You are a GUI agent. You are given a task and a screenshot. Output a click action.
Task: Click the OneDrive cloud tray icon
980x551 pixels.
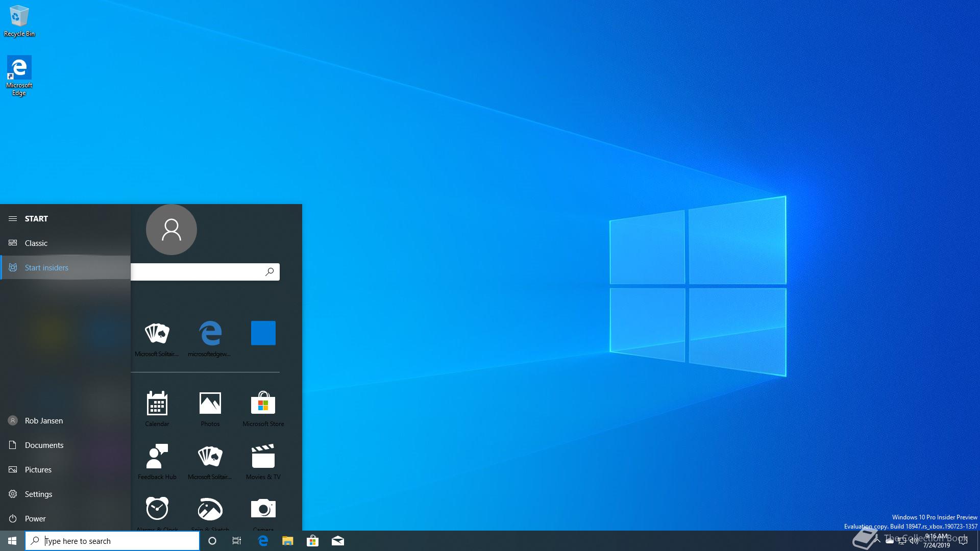pyautogui.click(x=890, y=541)
